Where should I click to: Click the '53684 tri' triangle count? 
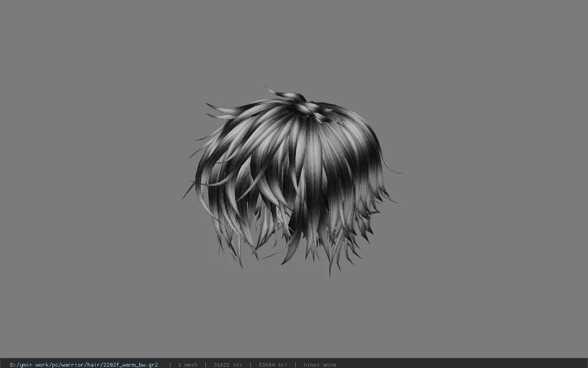tap(273, 365)
